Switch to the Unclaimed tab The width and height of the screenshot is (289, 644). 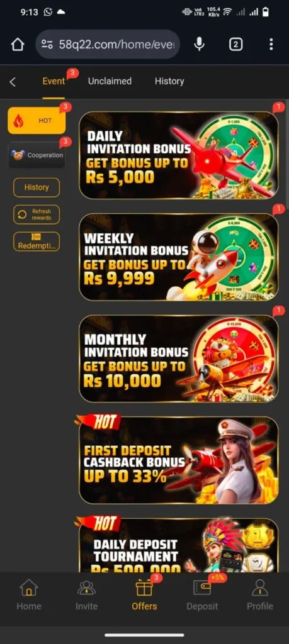(x=110, y=81)
